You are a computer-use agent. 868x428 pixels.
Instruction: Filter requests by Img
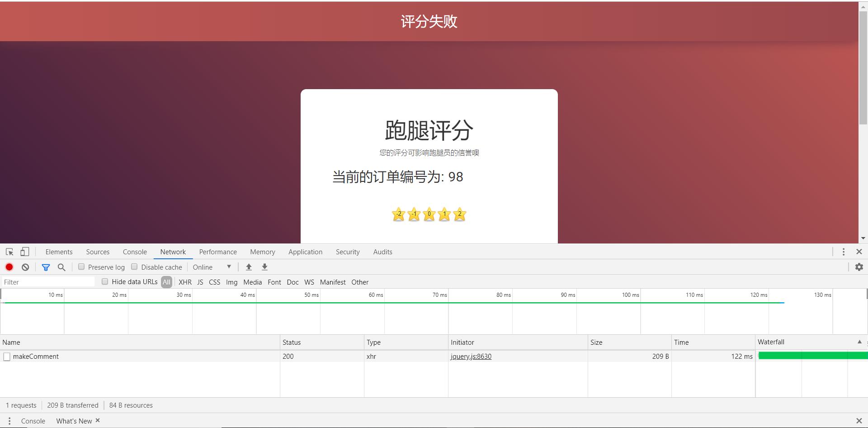click(231, 282)
